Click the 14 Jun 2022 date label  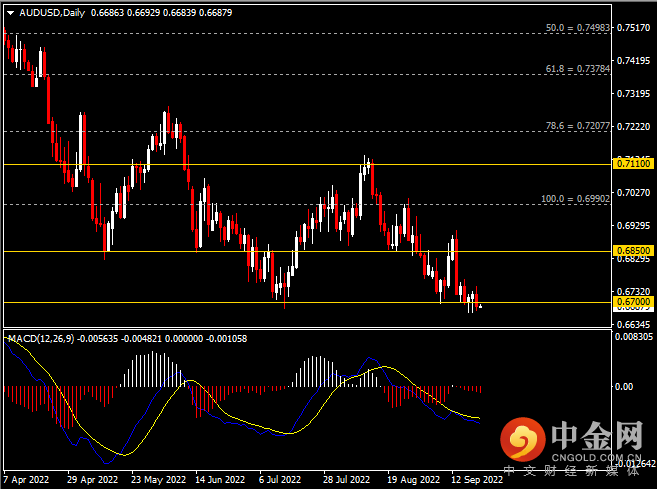[x=220, y=479]
